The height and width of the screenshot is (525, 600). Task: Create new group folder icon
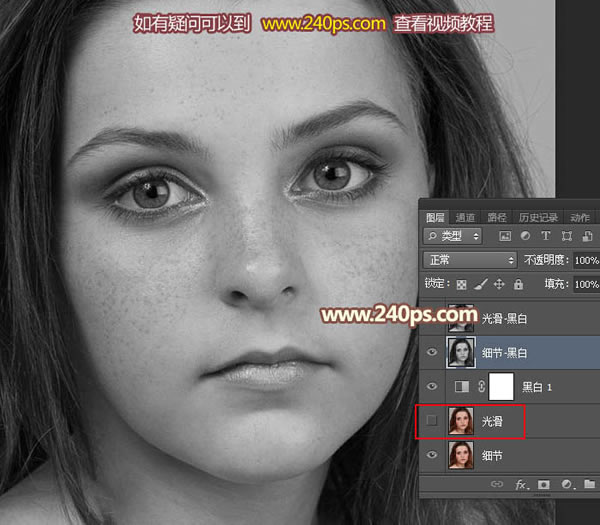coord(590,484)
